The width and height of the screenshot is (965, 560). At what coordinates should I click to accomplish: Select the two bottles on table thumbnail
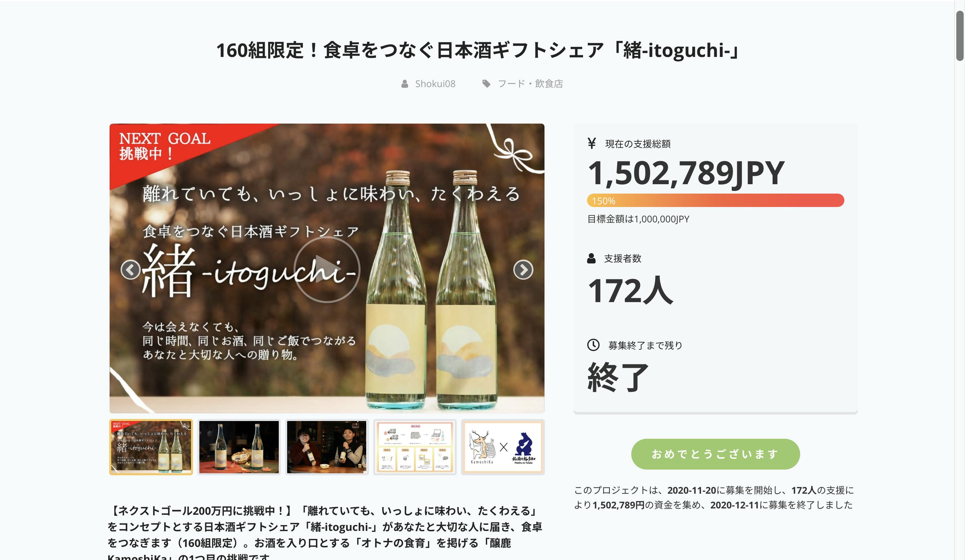pos(239,447)
